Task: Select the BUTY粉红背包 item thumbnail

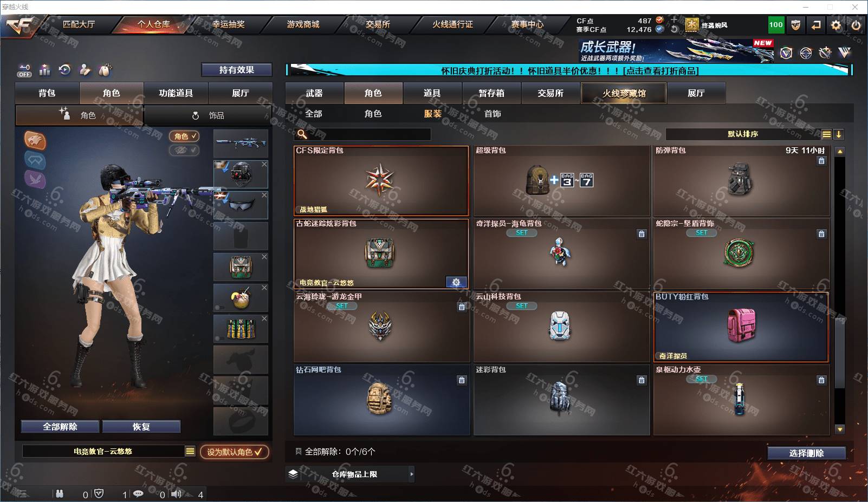Action: coord(741,327)
